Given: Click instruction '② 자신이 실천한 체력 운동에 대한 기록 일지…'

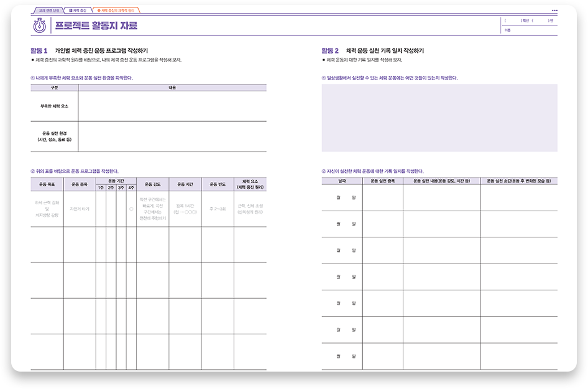Looking at the screenshot, I should coord(373,172).
